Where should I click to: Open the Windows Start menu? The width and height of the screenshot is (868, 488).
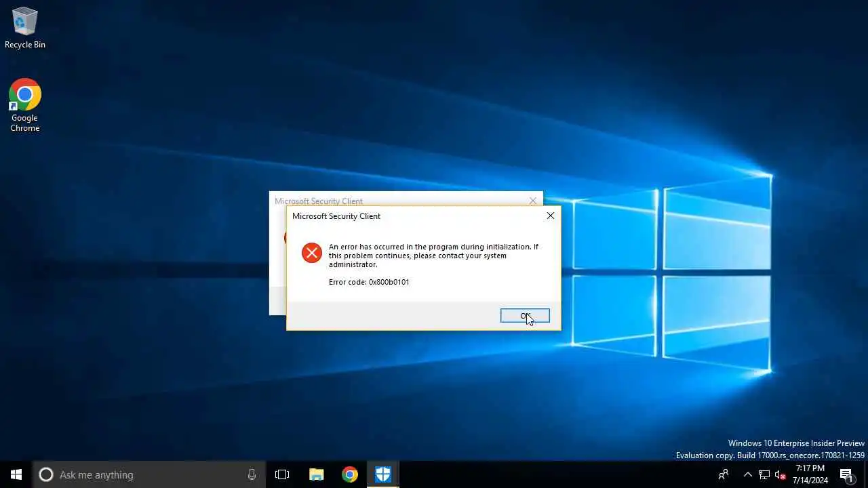[16, 474]
